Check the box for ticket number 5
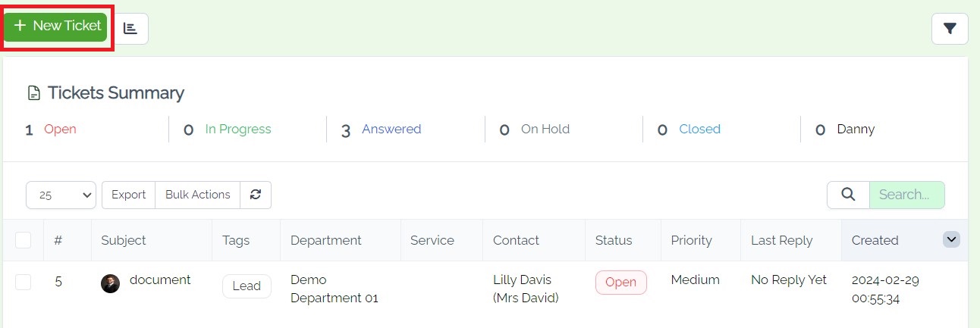Screen dimensions: 980x328 tap(24, 282)
